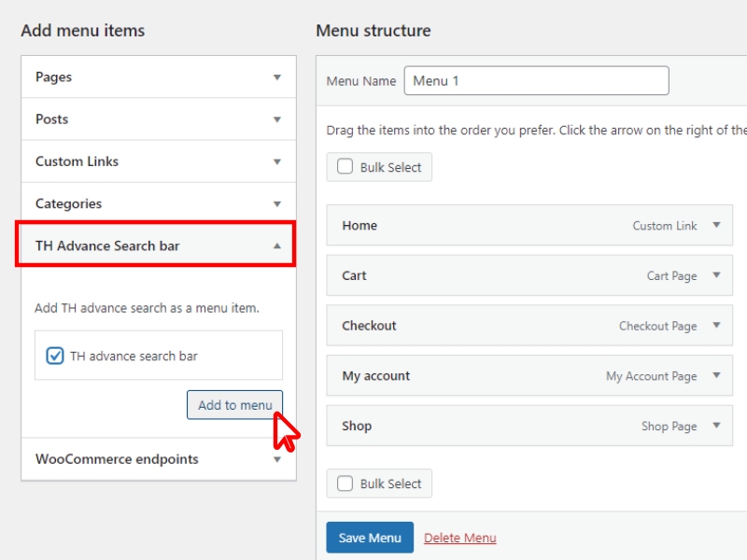Expand the Checkout menu item settings arrow
This screenshot has height=560, width=747.
(x=716, y=325)
